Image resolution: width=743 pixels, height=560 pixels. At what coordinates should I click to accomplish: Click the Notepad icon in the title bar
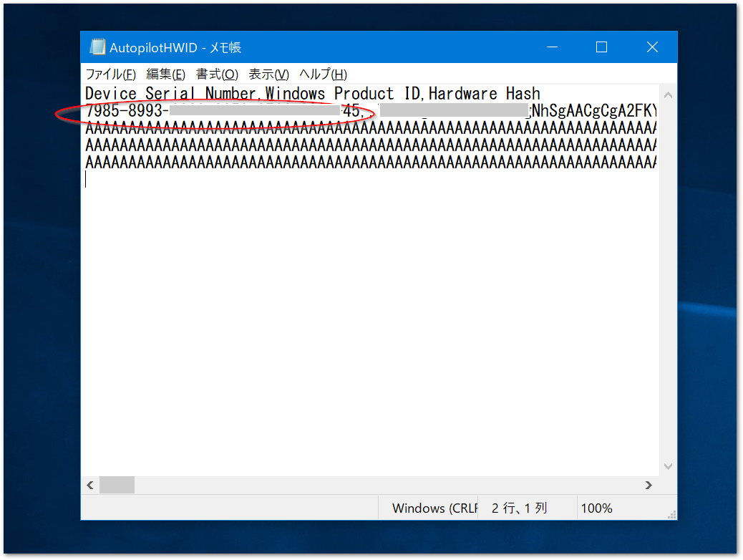pyautogui.click(x=97, y=47)
